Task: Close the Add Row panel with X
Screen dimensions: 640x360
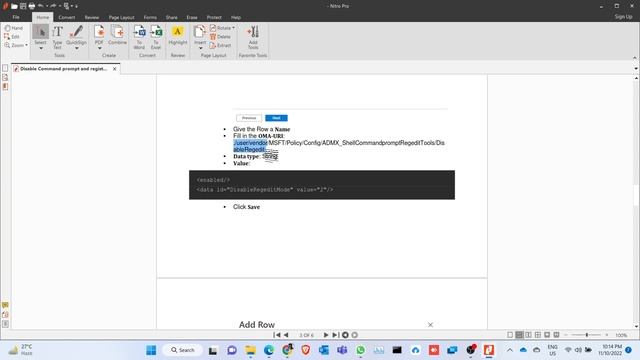Action: pyautogui.click(x=430, y=324)
